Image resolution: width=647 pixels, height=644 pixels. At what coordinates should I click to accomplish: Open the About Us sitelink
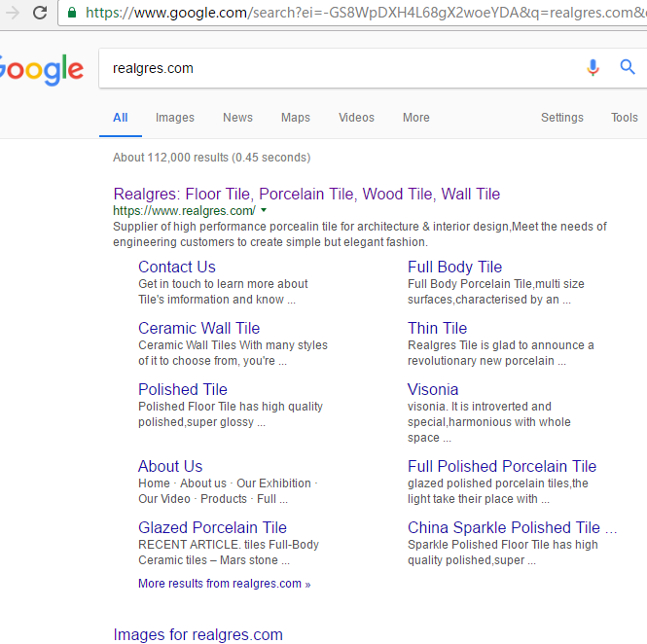tap(170, 466)
